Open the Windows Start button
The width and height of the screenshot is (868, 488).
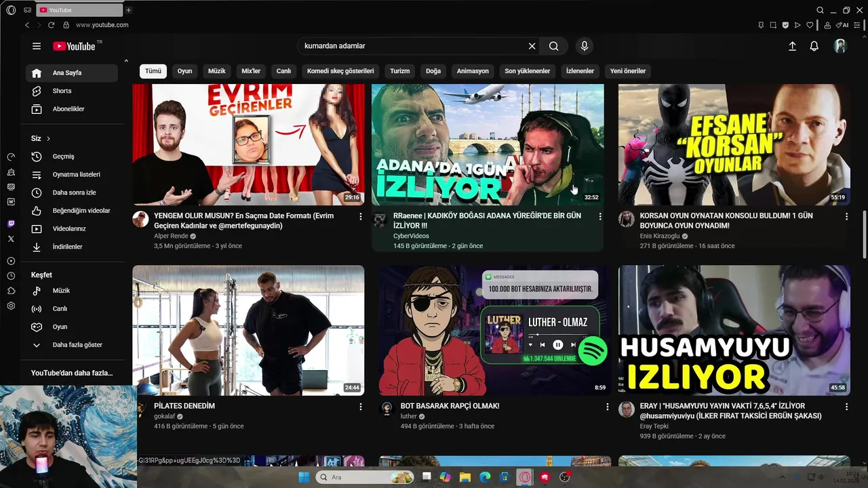click(x=303, y=477)
